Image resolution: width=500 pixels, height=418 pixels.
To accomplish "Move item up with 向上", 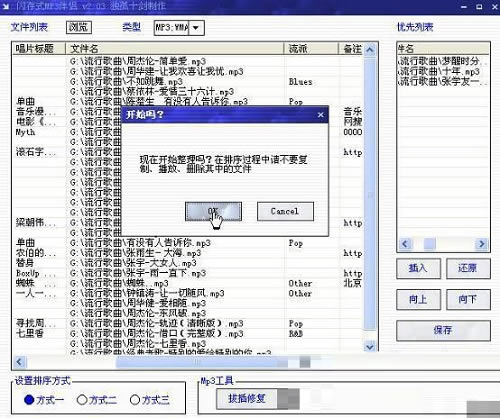I will pyautogui.click(x=418, y=300).
